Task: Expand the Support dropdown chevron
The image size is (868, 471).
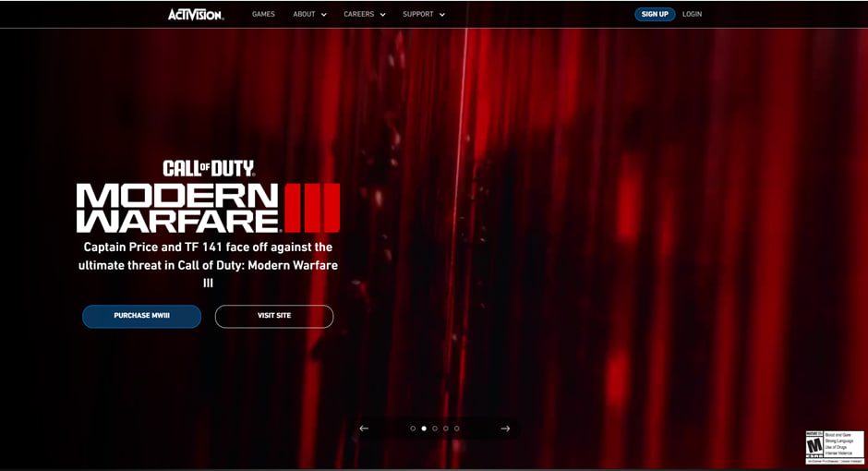Action: [x=442, y=15]
